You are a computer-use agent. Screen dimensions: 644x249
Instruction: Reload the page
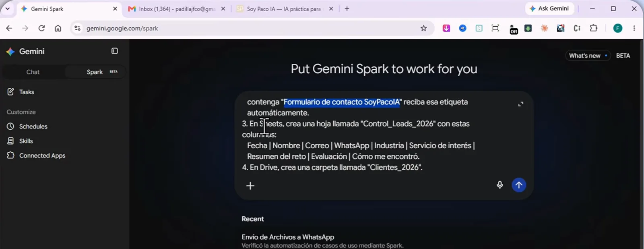41,28
